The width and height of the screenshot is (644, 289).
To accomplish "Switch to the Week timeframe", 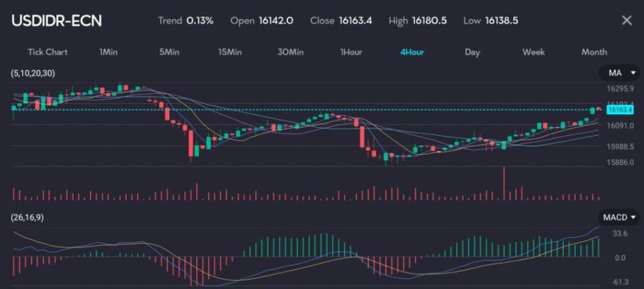I will 533,52.
